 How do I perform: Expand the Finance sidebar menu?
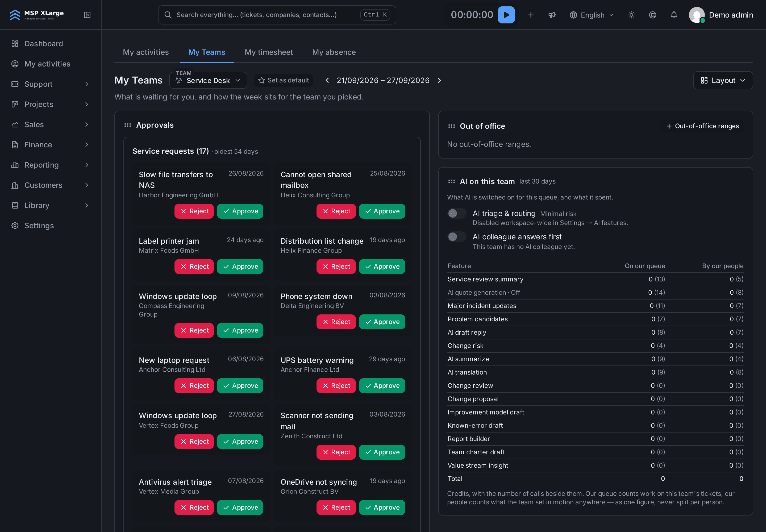point(51,145)
